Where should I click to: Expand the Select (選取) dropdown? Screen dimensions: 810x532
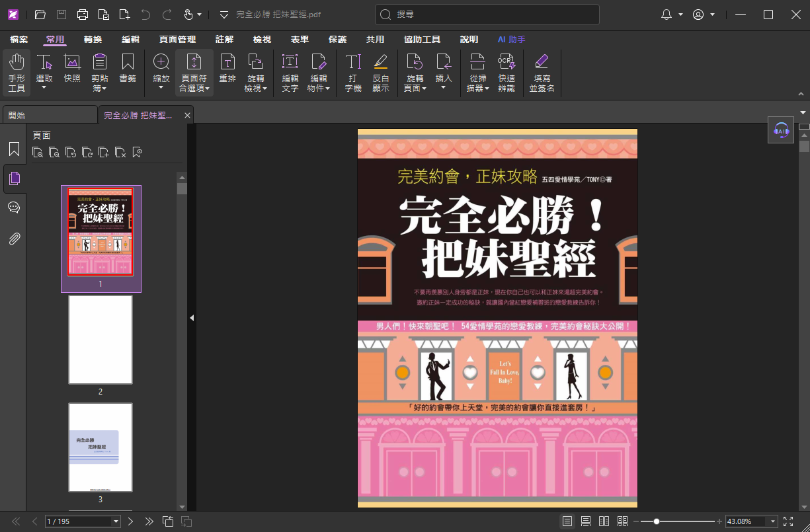(44, 87)
